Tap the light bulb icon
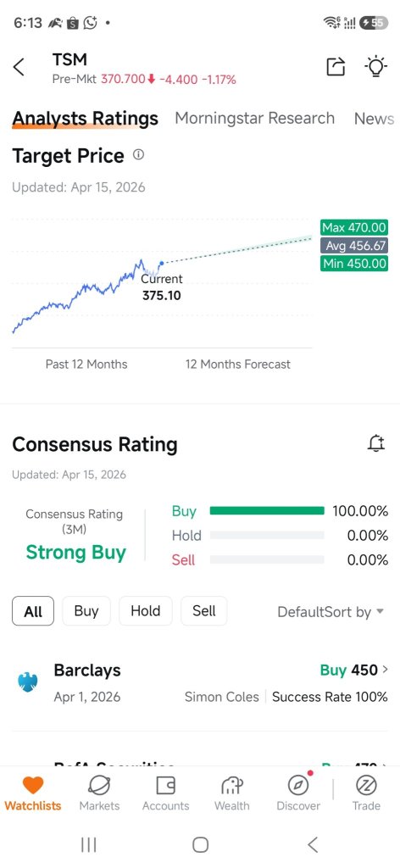This screenshot has width=400, height=868. tap(375, 66)
